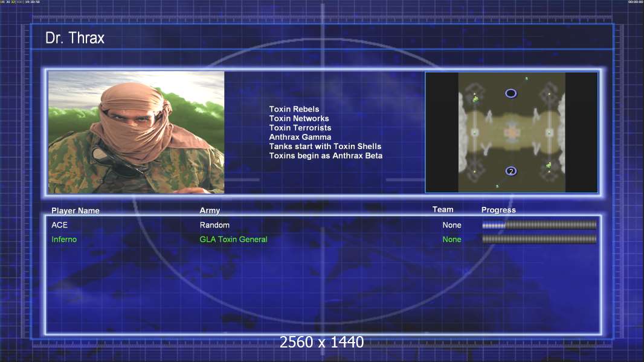Screen dimensions: 644x362
Task: Click GLA Toxin General army entry
Action: (233, 240)
